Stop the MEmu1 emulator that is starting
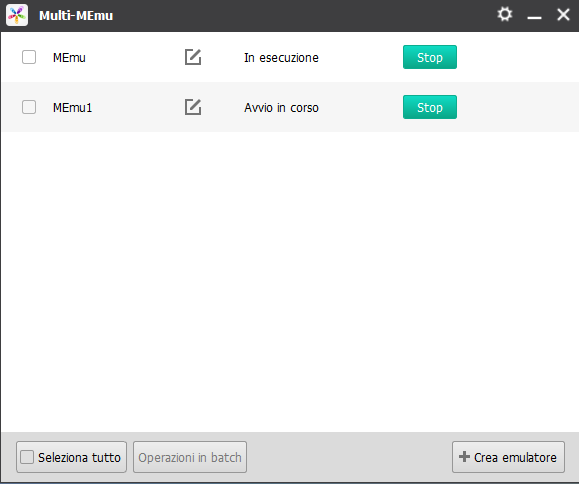This screenshot has height=484, width=579. (430, 107)
